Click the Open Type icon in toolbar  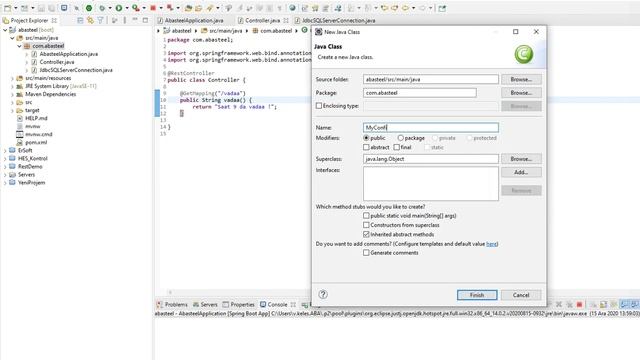pyautogui.click(x=188, y=8)
